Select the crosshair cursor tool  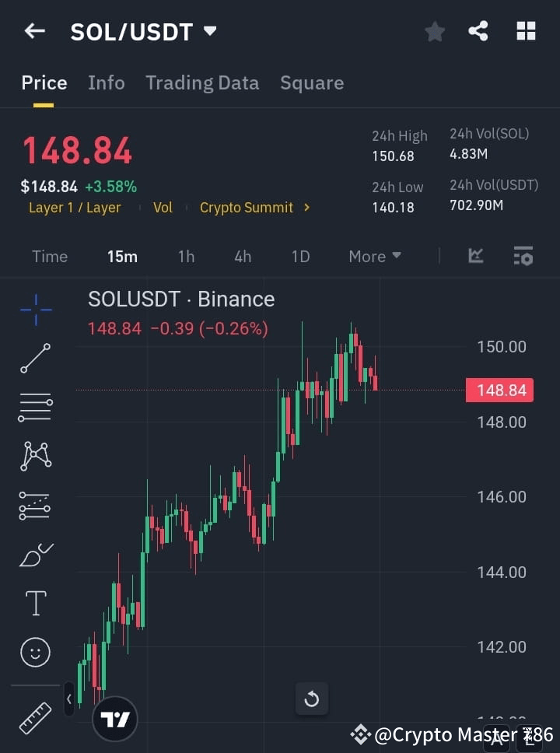click(35, 310)
